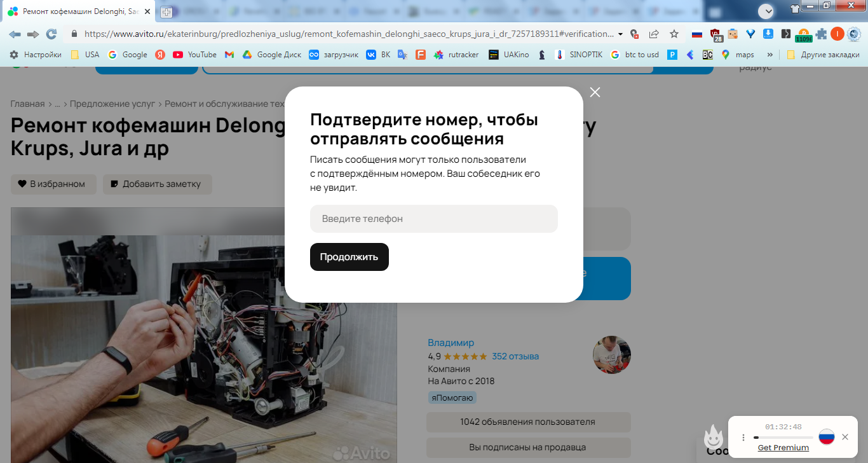This screenshot has height=463, width=868.
Task: Go forward using the browser forward arrow
Action: click(x=33, y=34)
